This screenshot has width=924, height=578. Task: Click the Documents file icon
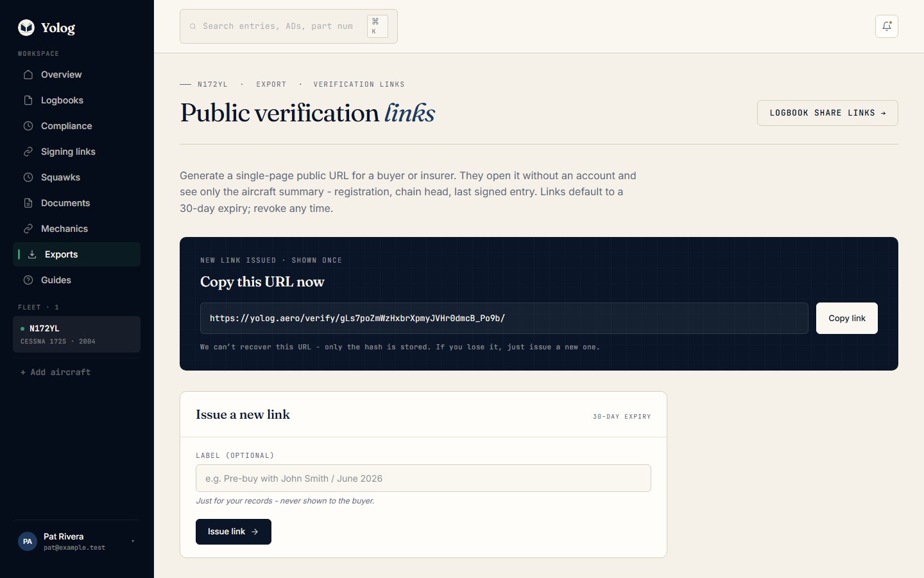[28, 203]
